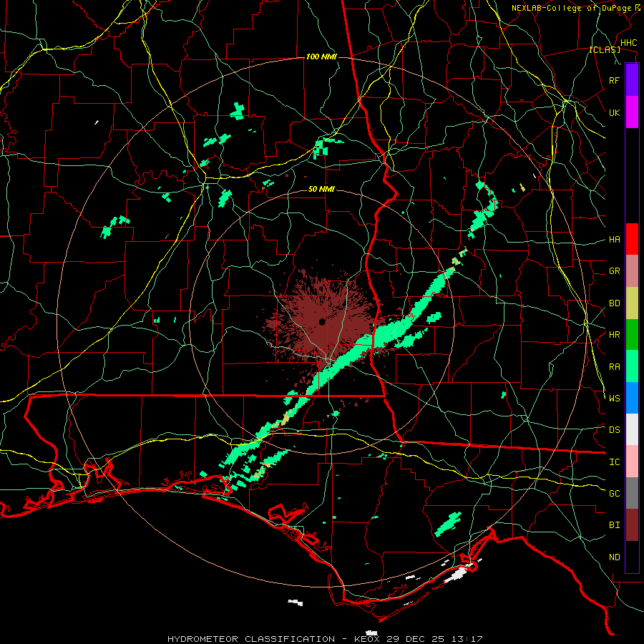Click the brown BI legend swatch
The image size is (644, 644).
[632, 525]
